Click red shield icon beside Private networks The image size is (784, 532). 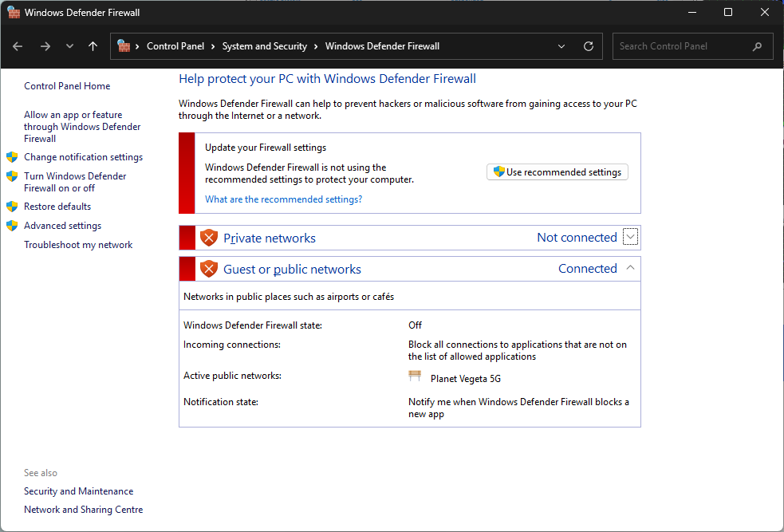click(208, 238)
